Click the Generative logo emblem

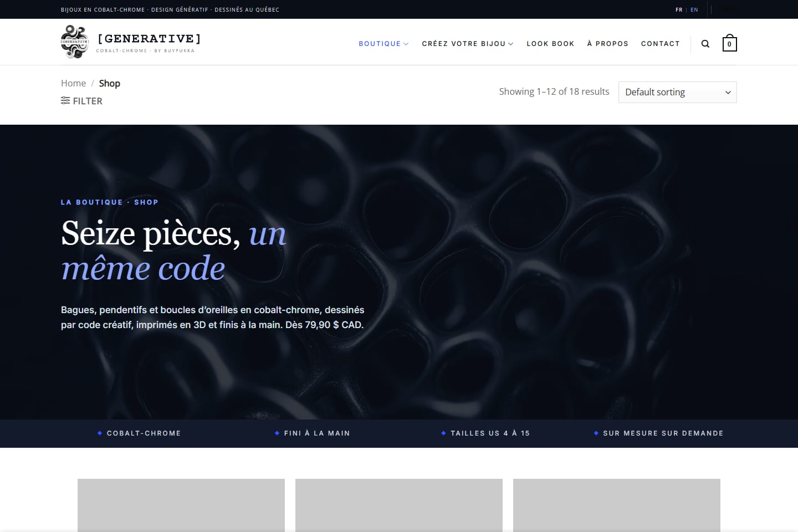(75, 42)
